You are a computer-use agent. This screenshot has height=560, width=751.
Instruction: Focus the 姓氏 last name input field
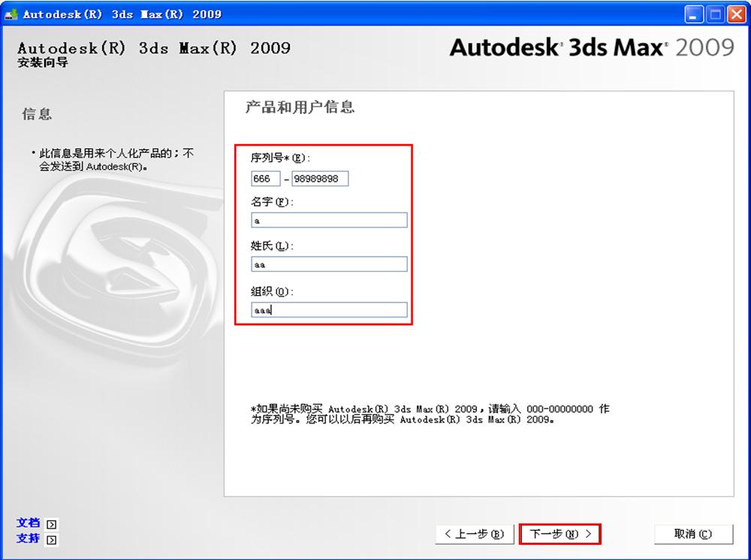pos(329,264)
